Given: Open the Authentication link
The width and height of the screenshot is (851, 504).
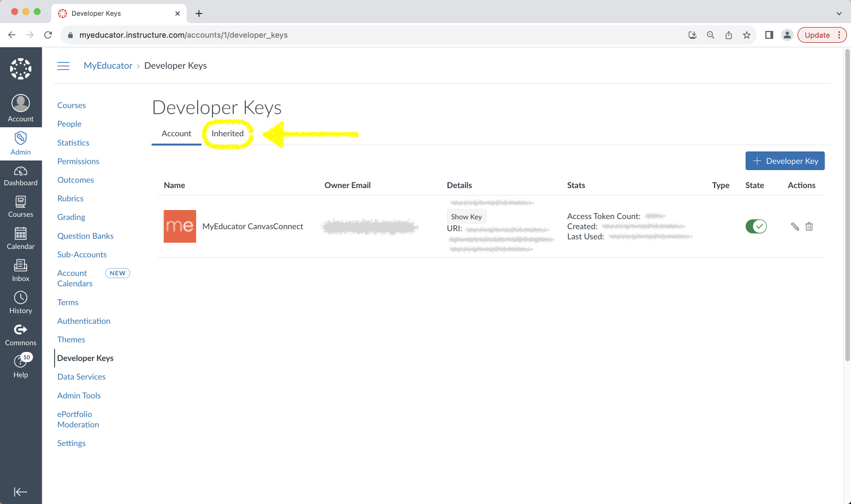Looking at the screenshot, I should pos(83,321).
